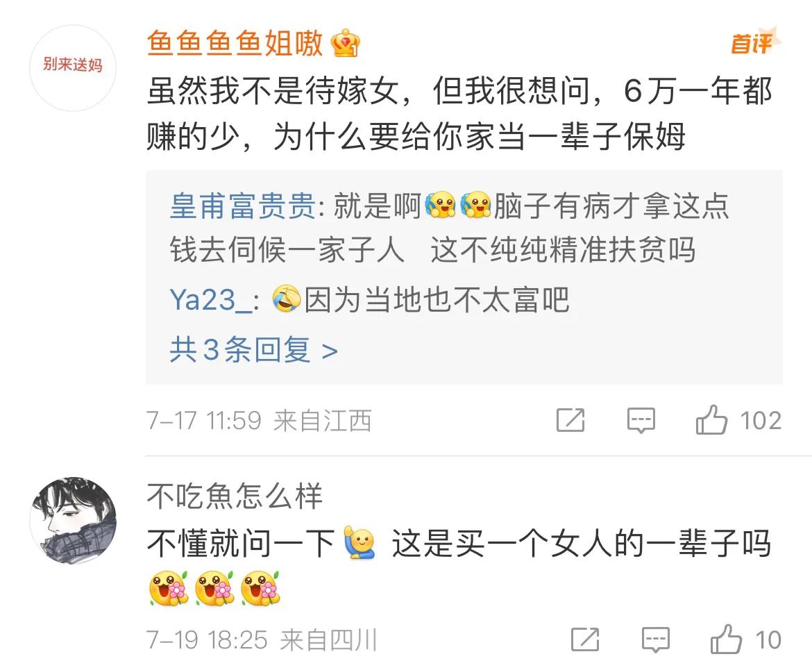812x661 pixels.
Task: Open profile of username 不吃魚怎么样
Action: coord(235,496)
